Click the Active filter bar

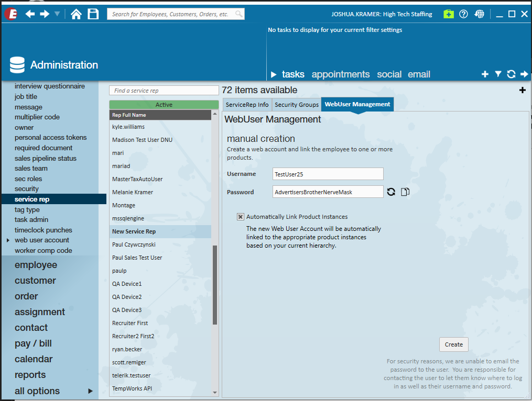point(164,105)
